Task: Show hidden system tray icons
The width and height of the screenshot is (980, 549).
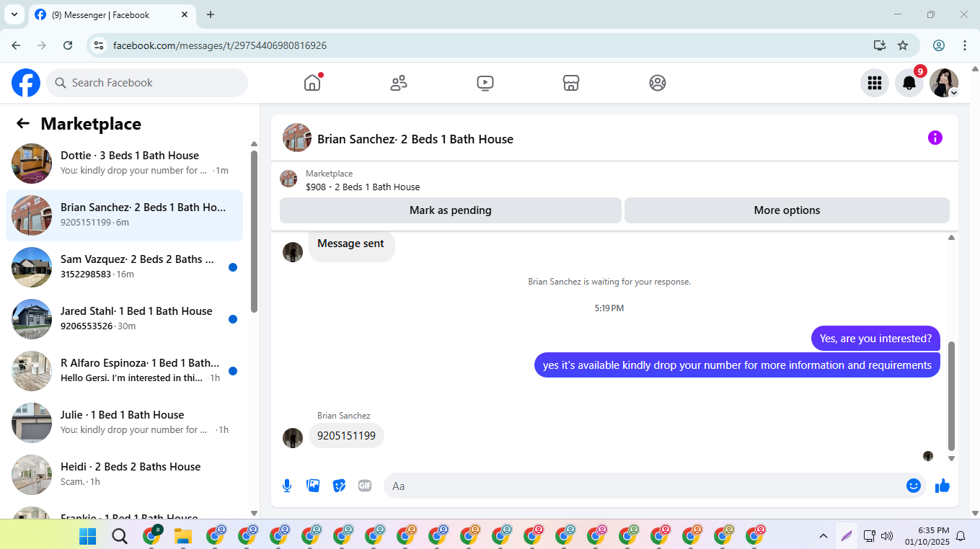Action: 823,536
